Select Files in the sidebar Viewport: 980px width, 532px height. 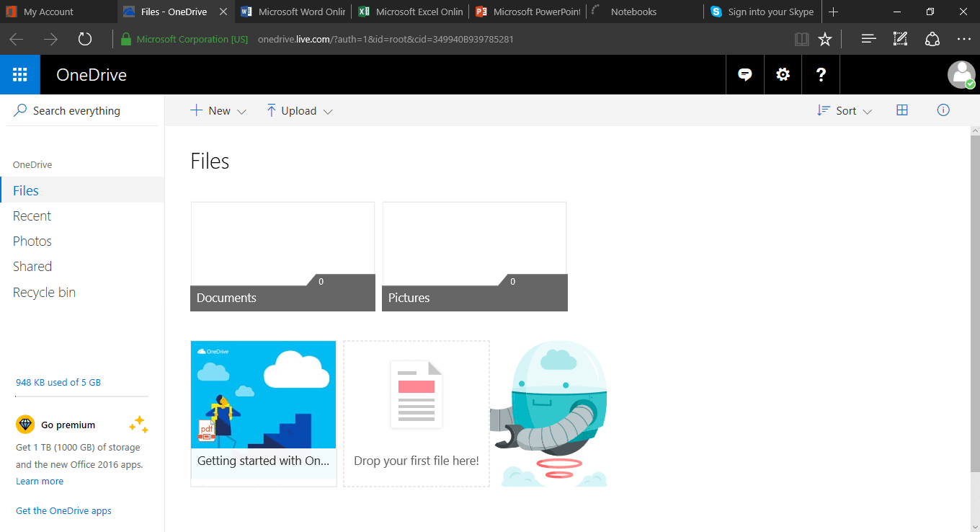point(82,190)
